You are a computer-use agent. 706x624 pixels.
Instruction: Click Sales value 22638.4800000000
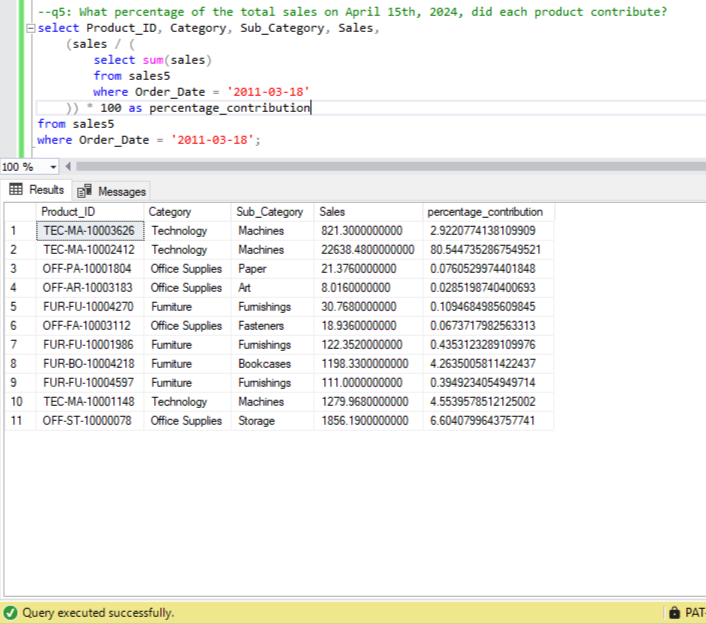[x=368, y=250]
